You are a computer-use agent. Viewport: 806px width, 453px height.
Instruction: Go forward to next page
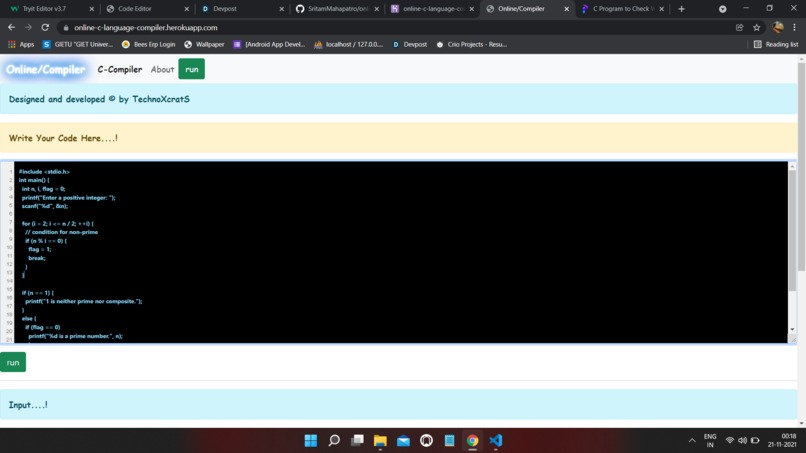[28, 27]
